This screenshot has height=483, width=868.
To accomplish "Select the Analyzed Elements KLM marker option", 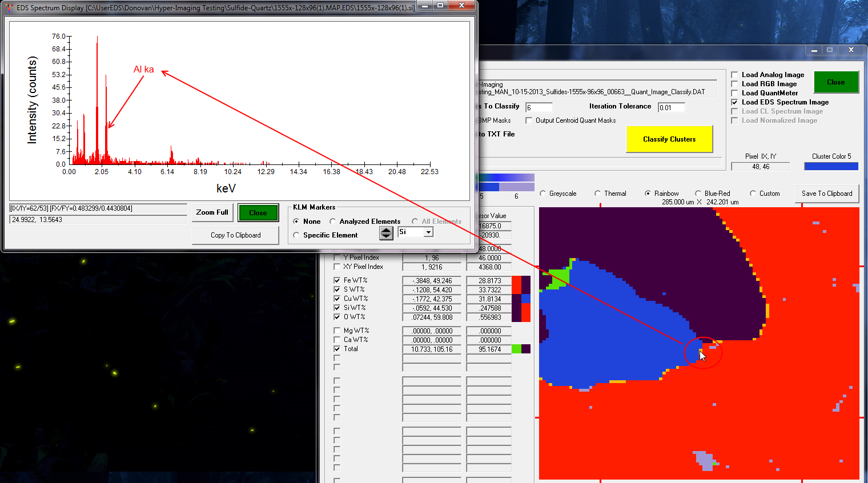I will (333, 222).
